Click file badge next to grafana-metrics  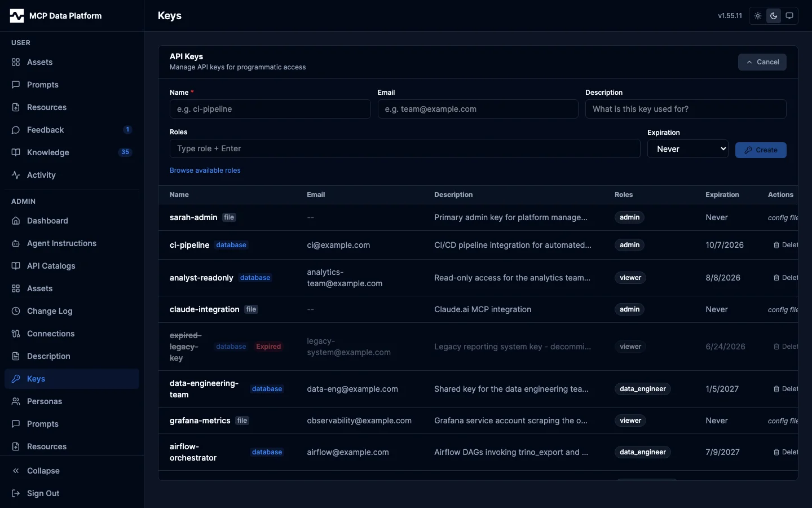(x=242, y=421)
